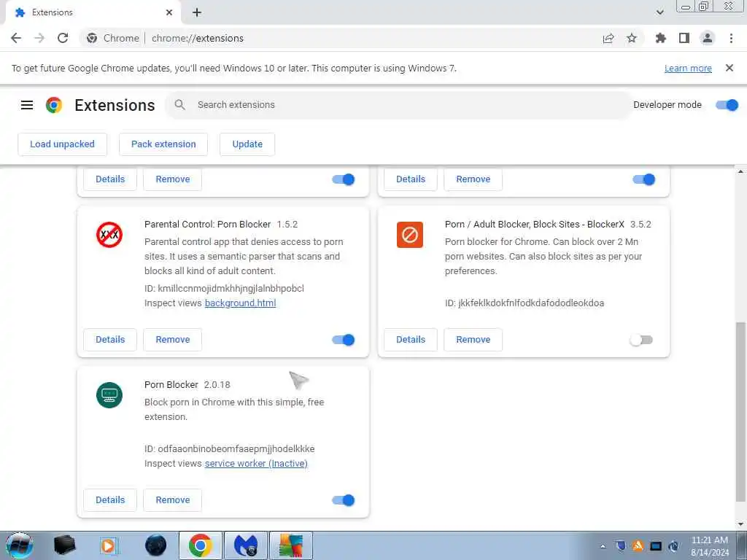This screenshot has width=747, height=560.
Task: Click the Porn Blocker green monitor icon
Action: pos(109,395)
